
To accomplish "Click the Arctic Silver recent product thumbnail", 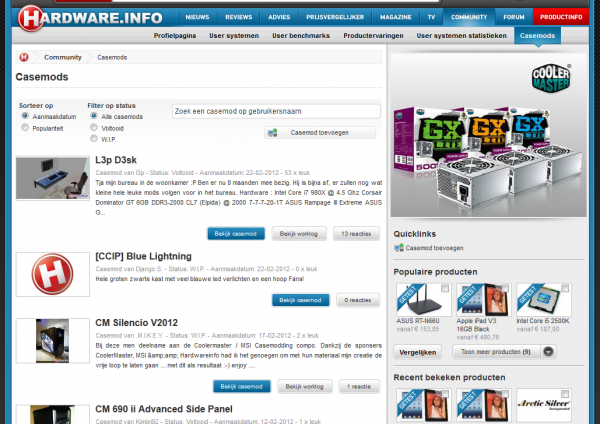I will (x=544, y=405).
